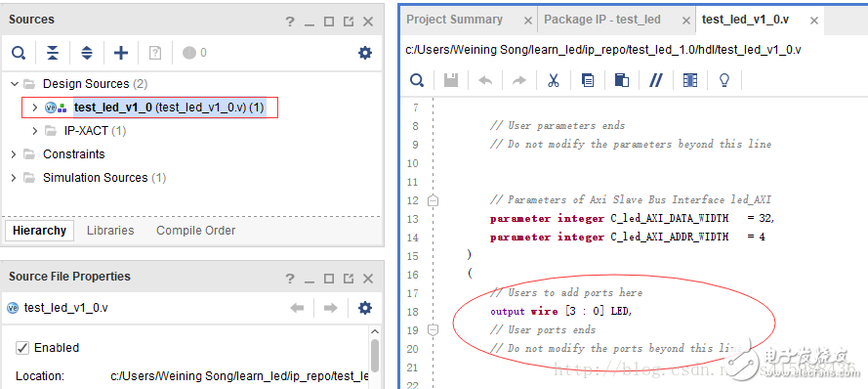Image resolution: width=868 pixels, height=389 pixels.
Task: Click the lightbulb icon in the editor toolbar
Action: pos(724,80)
